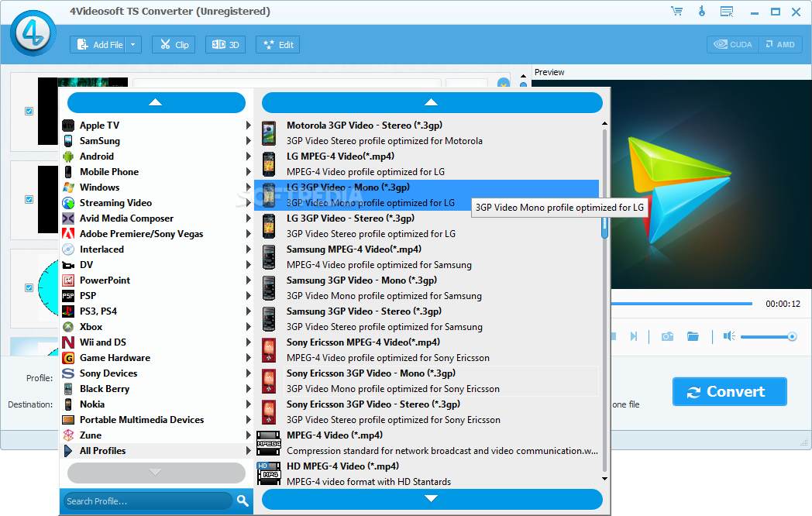Click the MPEG-4 Video film icon
This screenshot has height=516, width=812.
click(269, 443)
